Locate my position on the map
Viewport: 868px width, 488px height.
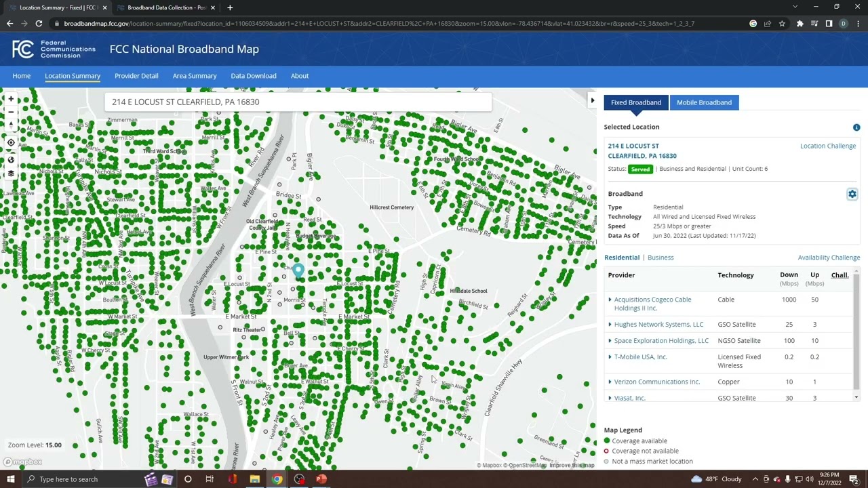[x=11, y=142]
